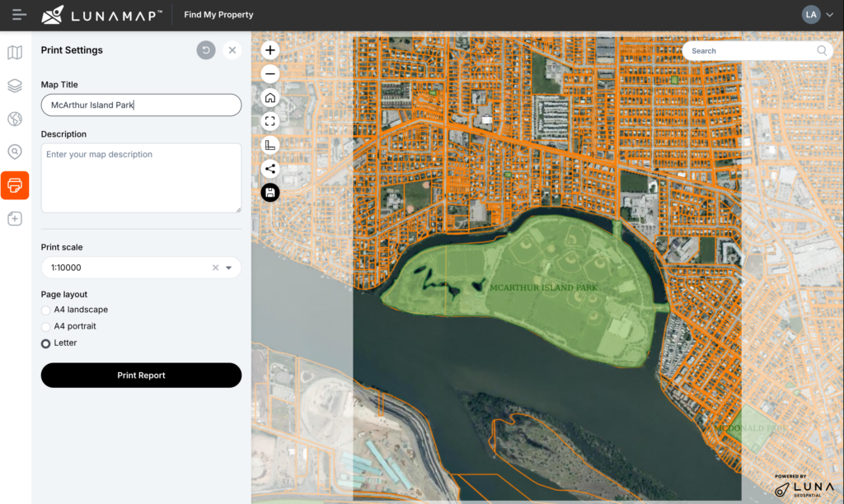Viewport: 844px width, 504px height.
Task: Focus the Map Title field
Action: click(x=141, y=105)
